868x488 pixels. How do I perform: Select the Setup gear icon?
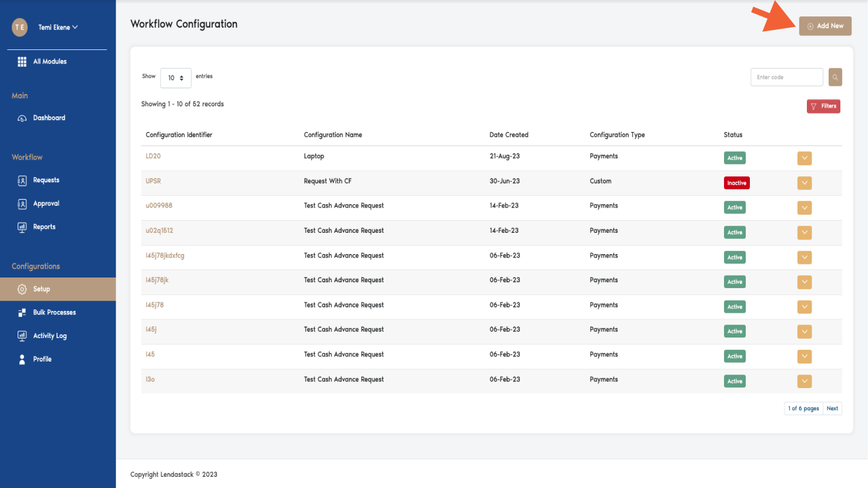22,289
